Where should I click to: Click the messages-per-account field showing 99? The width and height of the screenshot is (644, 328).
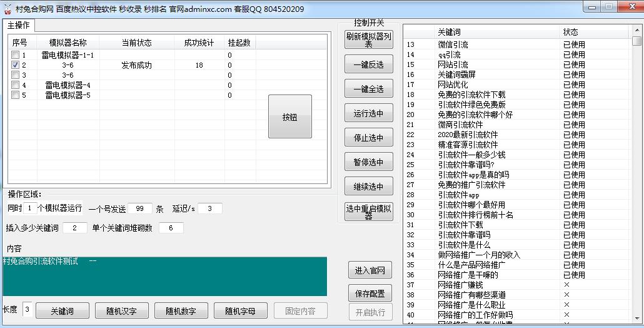(x=140, y=208)
